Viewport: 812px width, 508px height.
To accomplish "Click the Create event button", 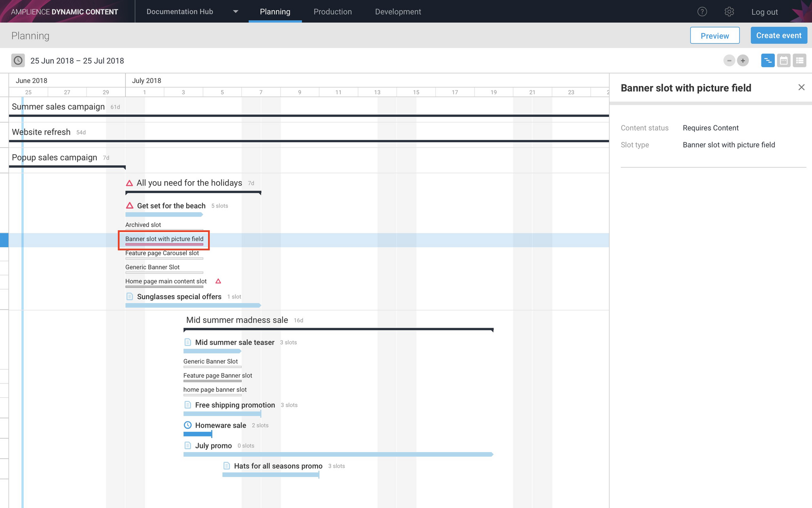I will [x=779, y=35].
